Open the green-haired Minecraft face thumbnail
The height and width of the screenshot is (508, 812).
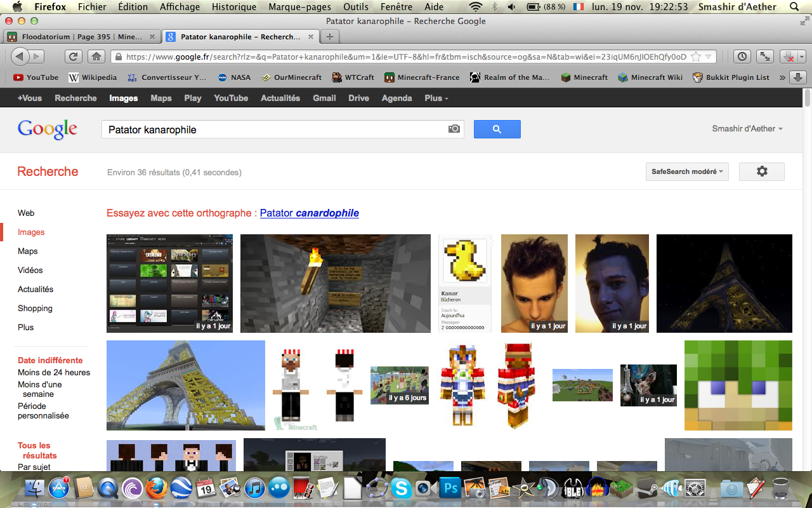(738, 385)
